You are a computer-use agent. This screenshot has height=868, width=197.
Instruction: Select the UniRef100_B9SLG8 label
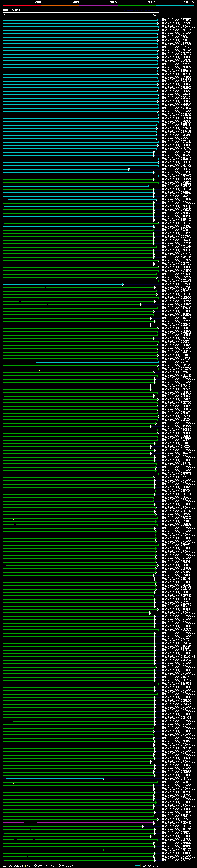(x=176, y=81)
